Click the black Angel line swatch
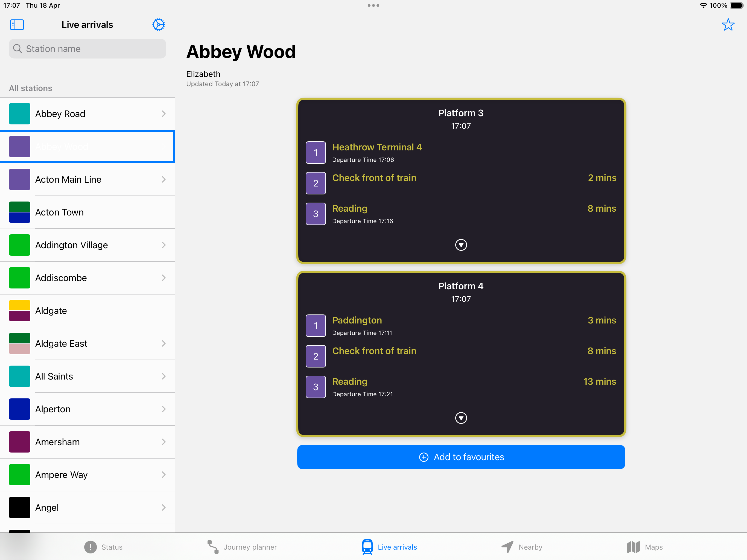This screenshot has height=560, width=747. click(x=20, y=507)
